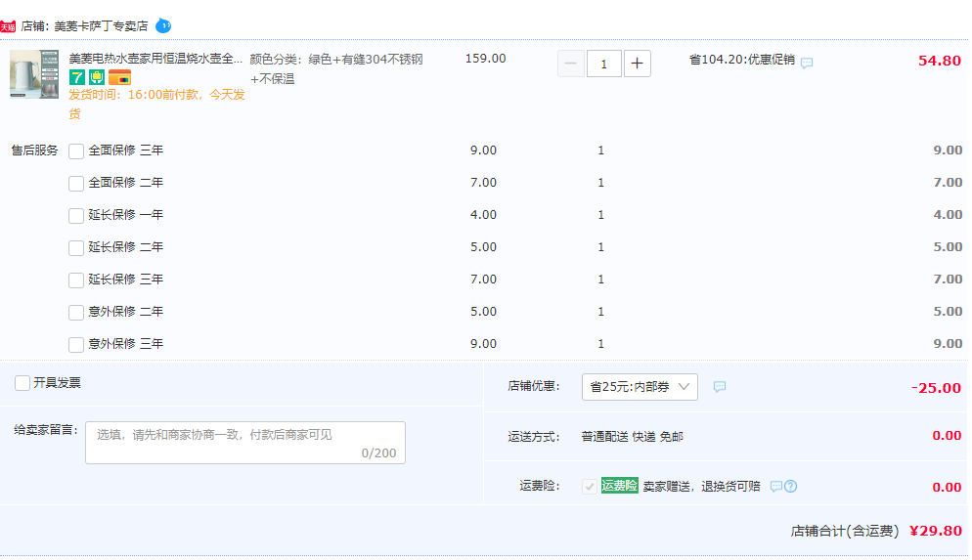The width and height of the screenshot is (972, 560).
Task: Check 延长保修 三年 warranty option
Action: pyautogui.click(x=76, y=280)
